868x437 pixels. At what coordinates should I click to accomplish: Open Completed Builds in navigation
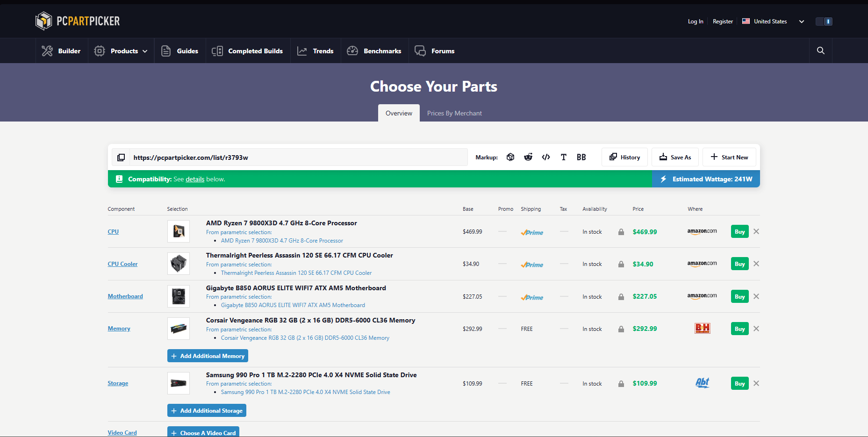pos(248,51)
